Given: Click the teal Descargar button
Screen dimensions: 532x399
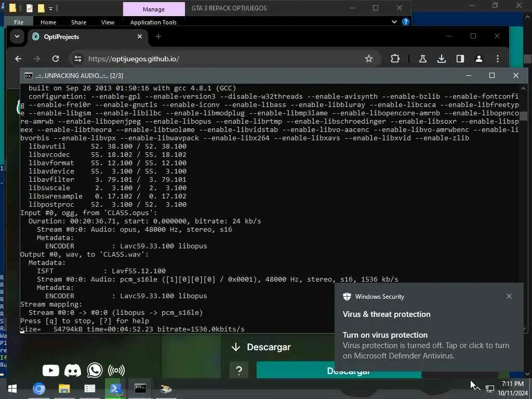Looking at the screenshot, I should click(x=339, y=370).
